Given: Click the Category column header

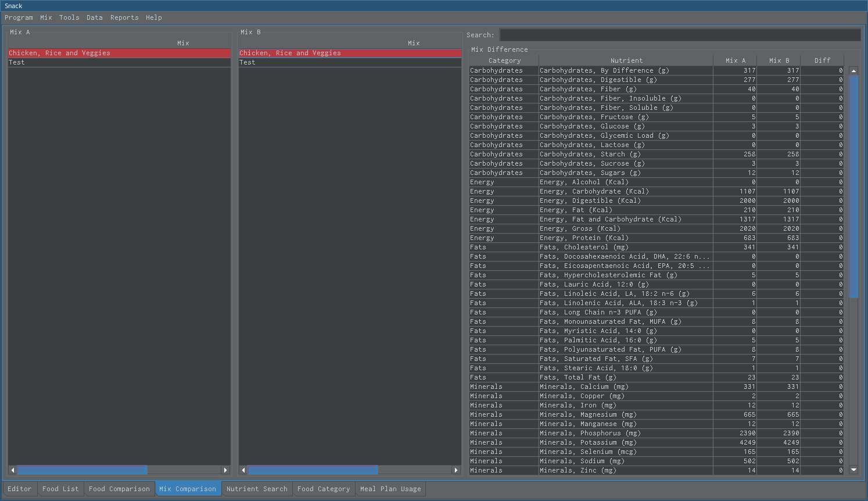Looking at the screenshot, I should [504, 60].
